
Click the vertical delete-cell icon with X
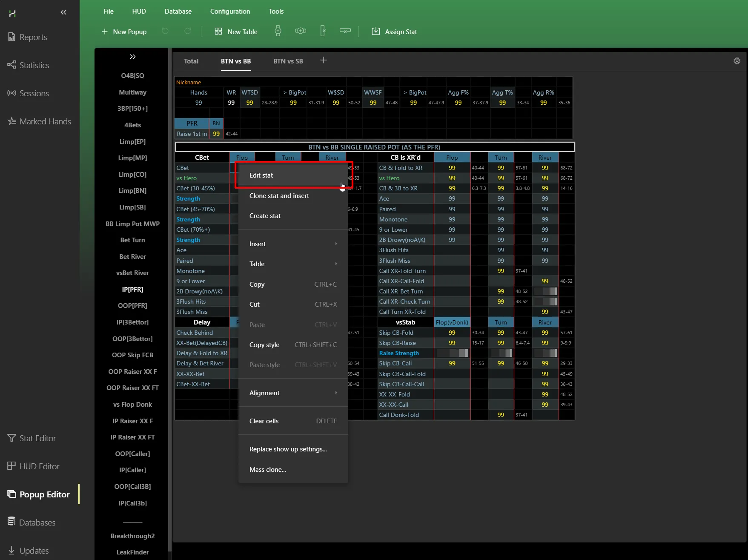pos(323,31)
